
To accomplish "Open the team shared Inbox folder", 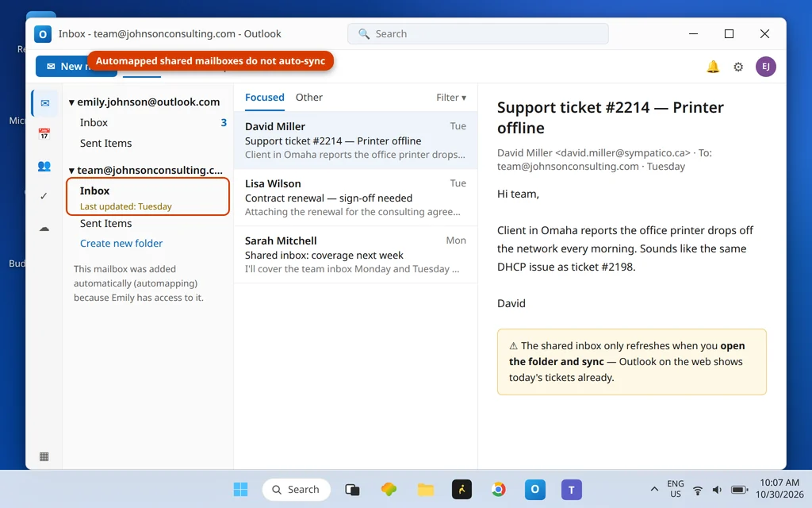I will [147, 197].
